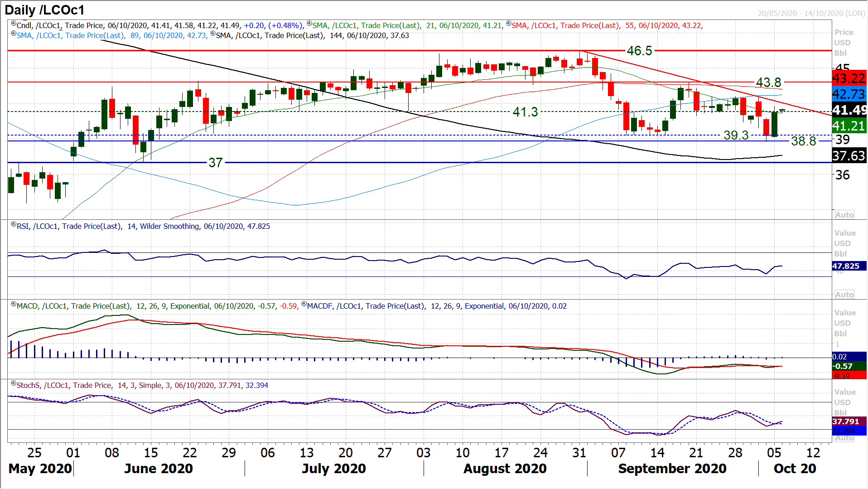Click the Stochastic 32.394 value tag
868x489 pixels.
tap(849, 431)
